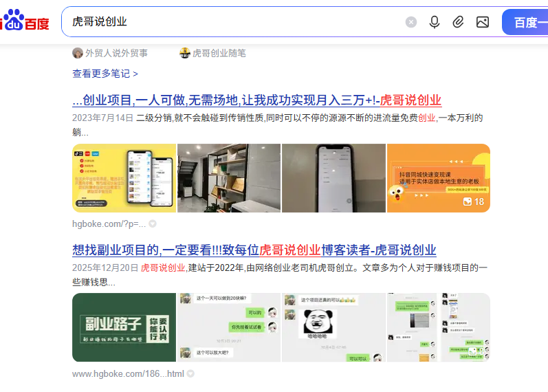
Task: Attach a file using paperclip icon
Action: (458, 22)
